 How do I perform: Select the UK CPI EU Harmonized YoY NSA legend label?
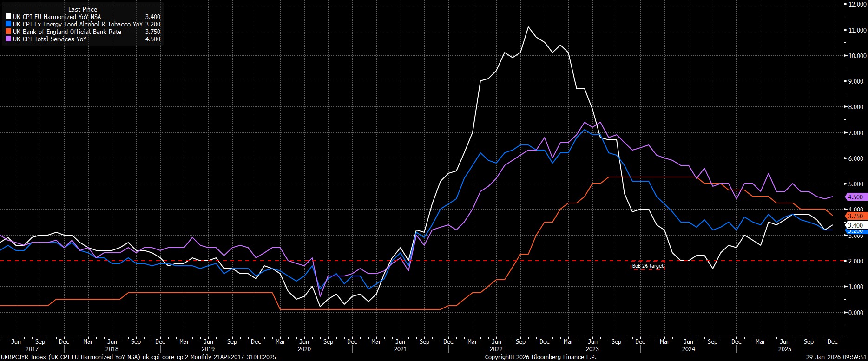click(57, 17)
